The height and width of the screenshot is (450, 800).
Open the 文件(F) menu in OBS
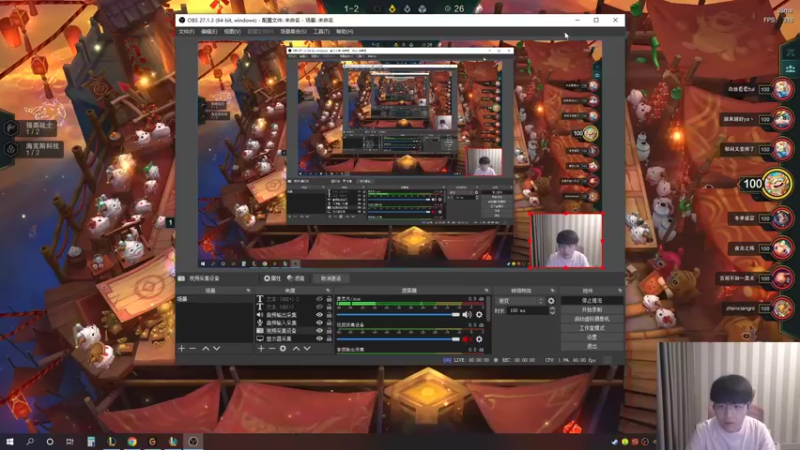pos(186,32)
